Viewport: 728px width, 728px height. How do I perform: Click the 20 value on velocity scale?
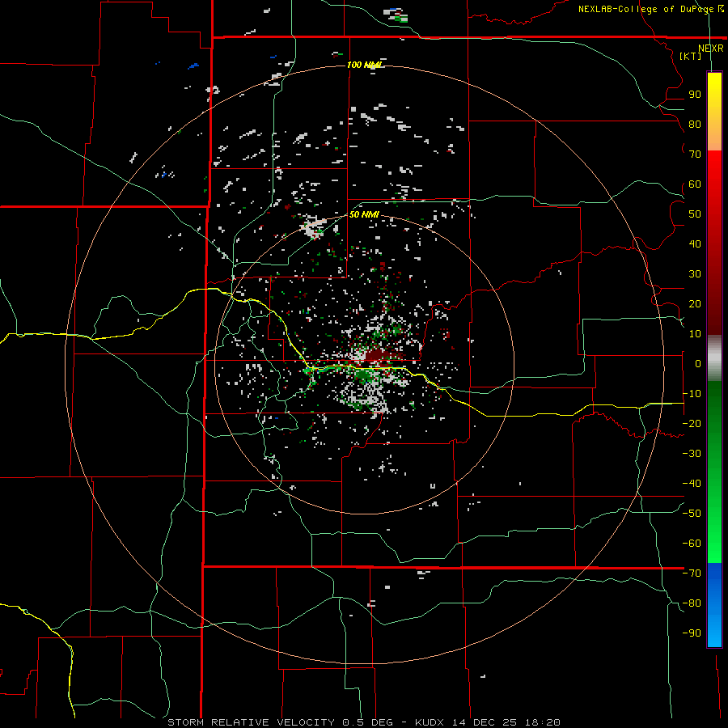(x=695, y=303)
